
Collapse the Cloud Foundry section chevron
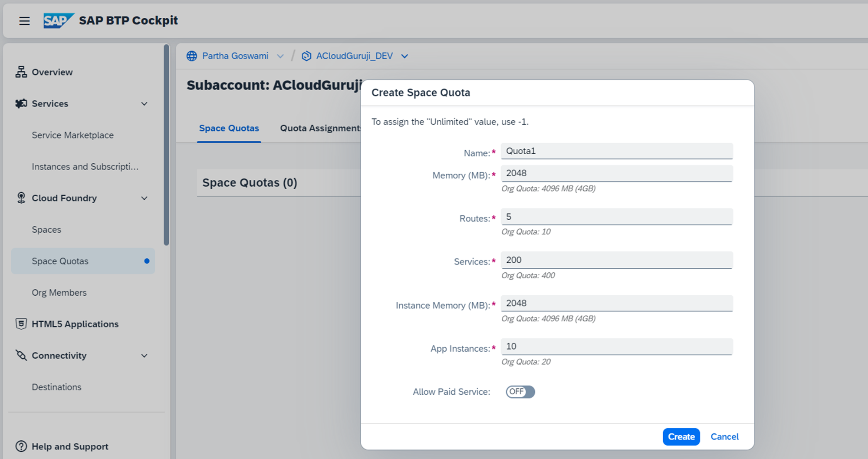145,198
